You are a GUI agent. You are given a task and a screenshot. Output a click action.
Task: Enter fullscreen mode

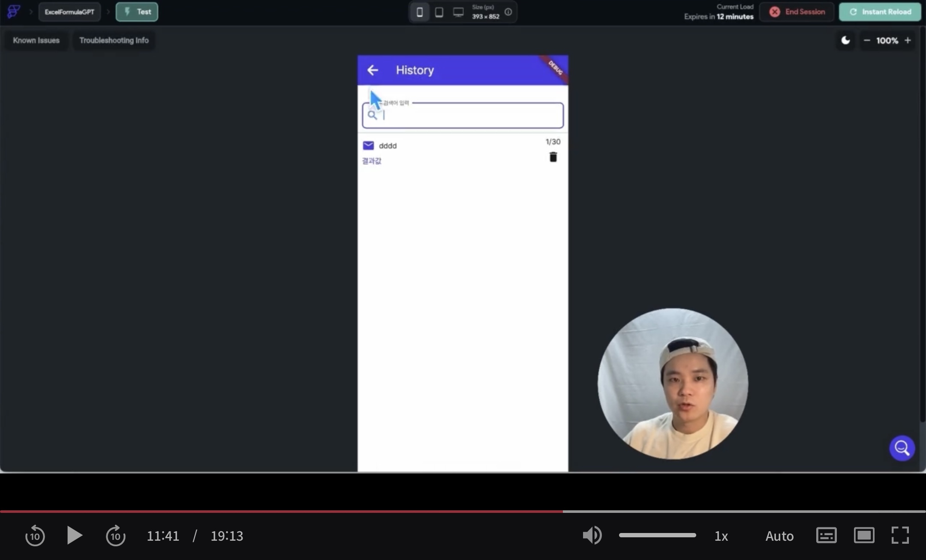[x=900, y=536]
